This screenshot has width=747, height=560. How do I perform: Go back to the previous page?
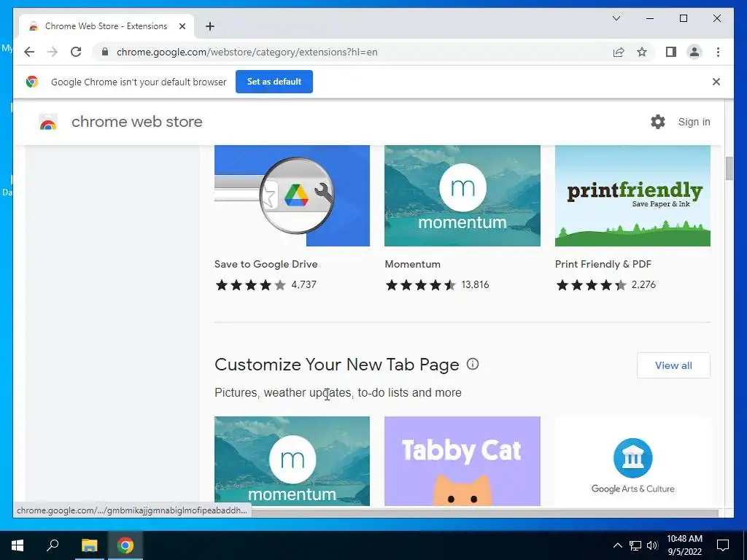(x=29, y=52)
